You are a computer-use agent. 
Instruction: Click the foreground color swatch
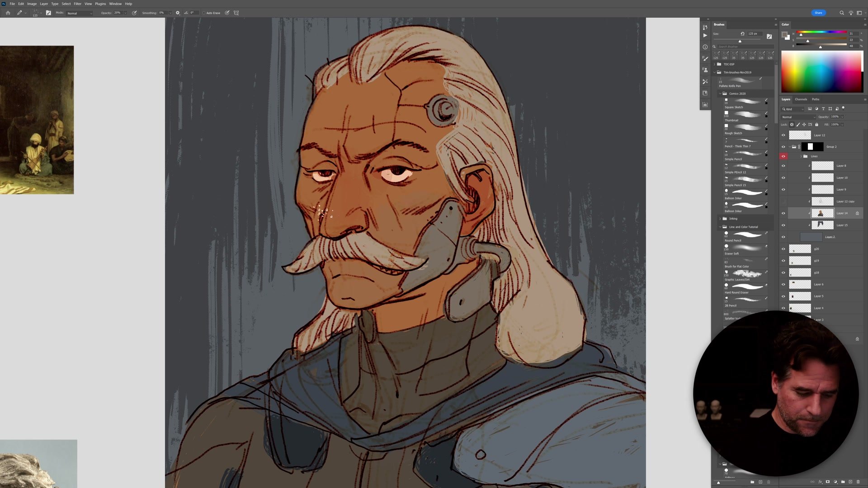pyautogui.click(x=785, y=35)
